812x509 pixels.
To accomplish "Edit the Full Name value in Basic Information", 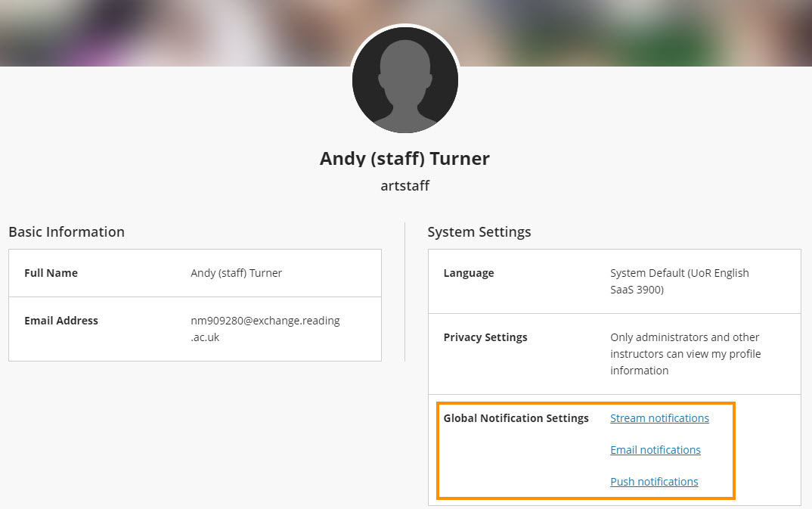I will tap(236, 273).
